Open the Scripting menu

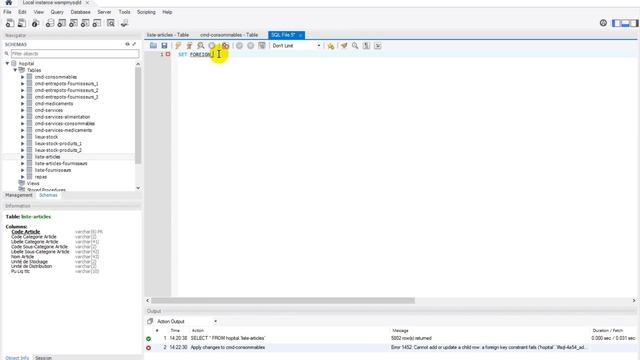pos(146,12)
